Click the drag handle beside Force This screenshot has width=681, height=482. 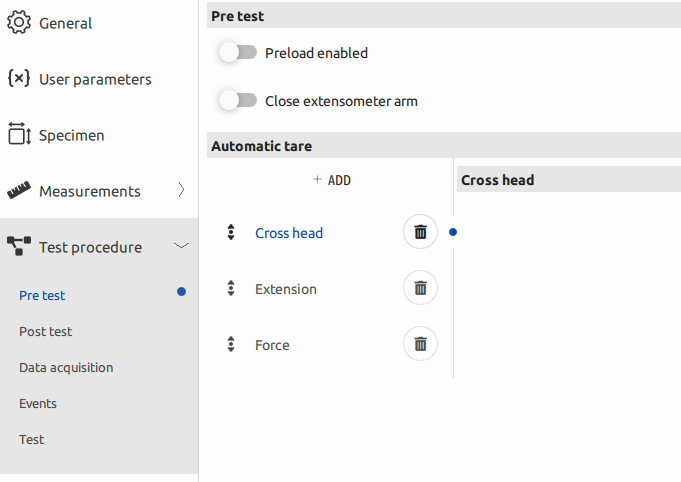click(x=231, y=345)
